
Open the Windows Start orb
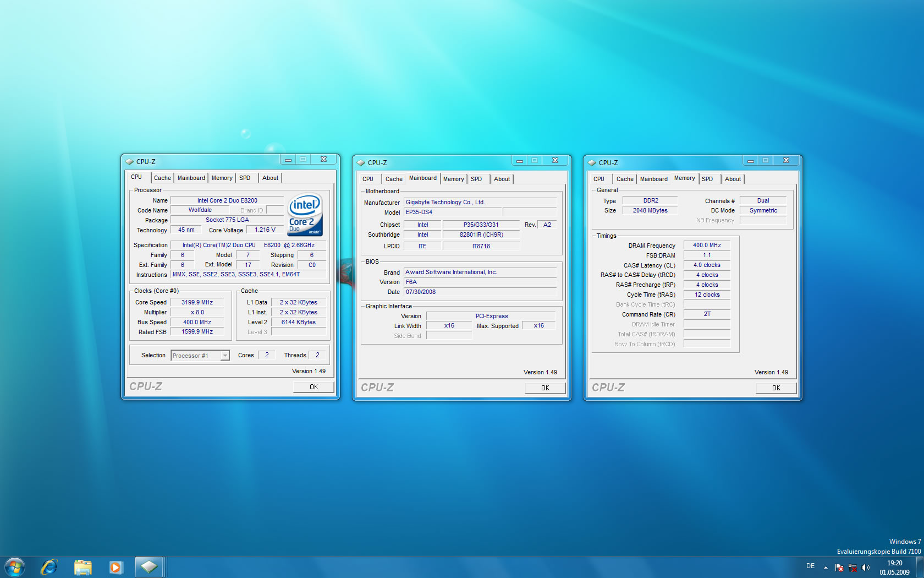click(15, 567)
